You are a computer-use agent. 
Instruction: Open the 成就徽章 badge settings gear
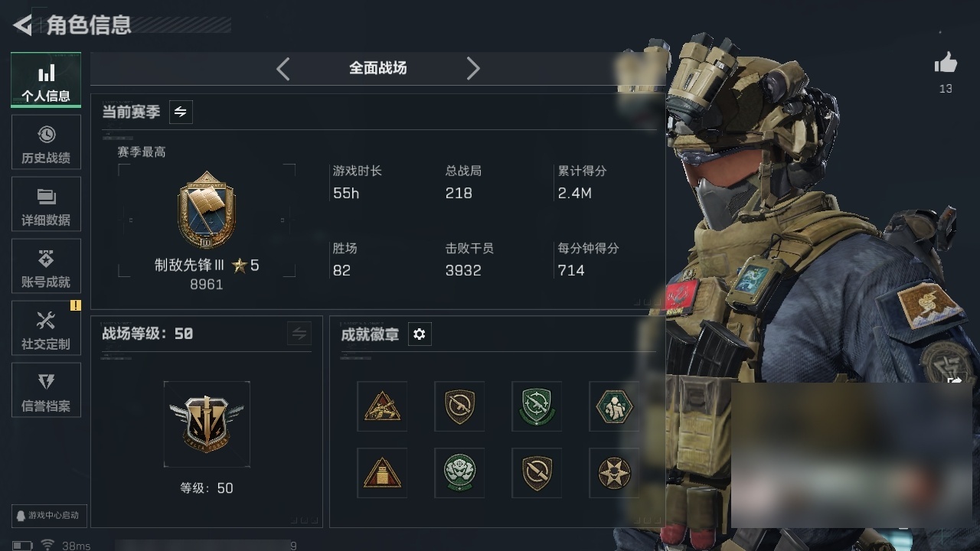[419, 334]
